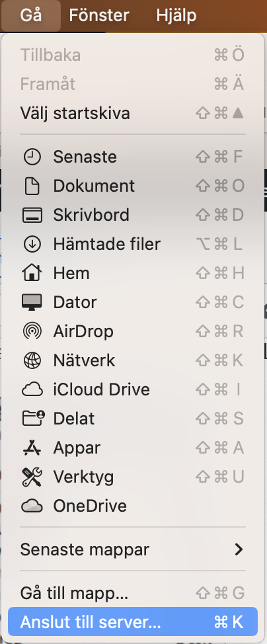Viewport: 267px width, 644px height.
Task: Select Välj startskiva menu item
Action: pos(133,113)
